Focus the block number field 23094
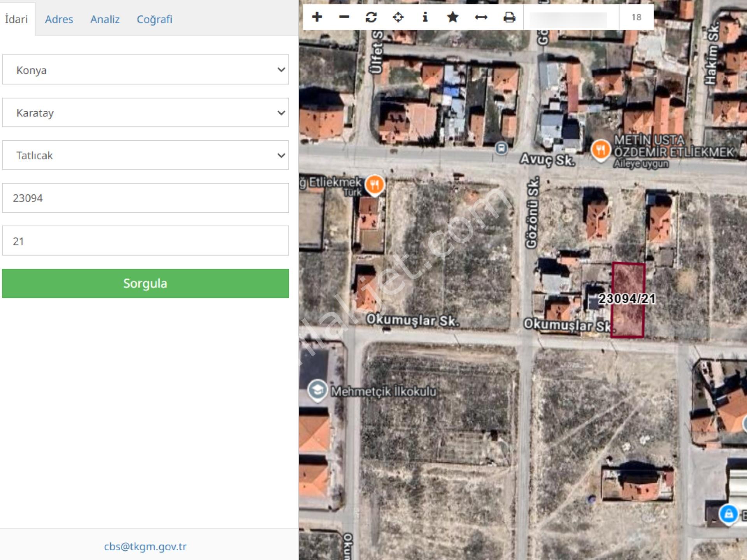Screen dimensions: 747x560 coord(146,198)
